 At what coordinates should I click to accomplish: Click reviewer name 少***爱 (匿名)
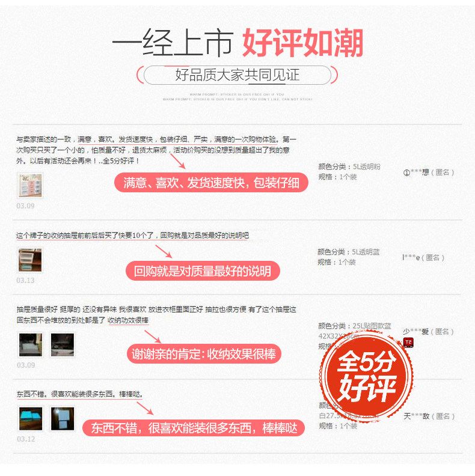click(x=428, y=332)
